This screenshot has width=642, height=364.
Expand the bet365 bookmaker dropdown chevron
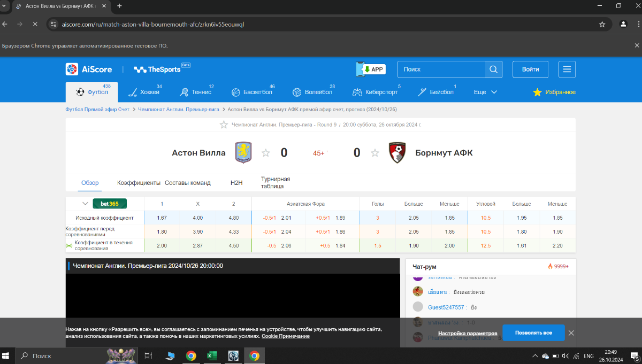coord(85,204)
